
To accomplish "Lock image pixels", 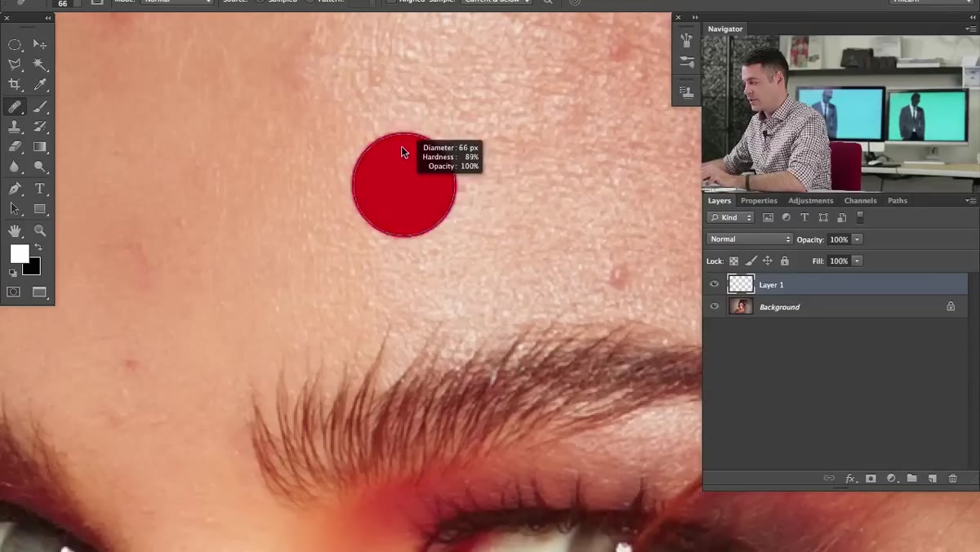I will 751,261.
